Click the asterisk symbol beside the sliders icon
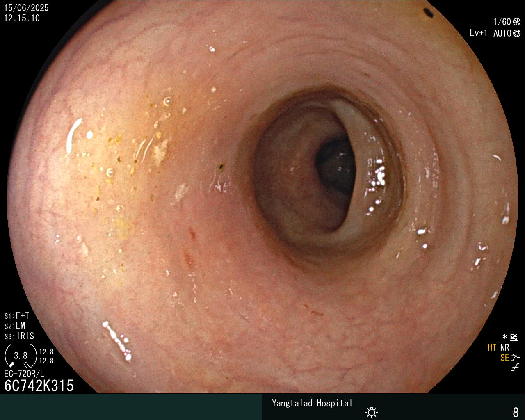 coord(505,337)
